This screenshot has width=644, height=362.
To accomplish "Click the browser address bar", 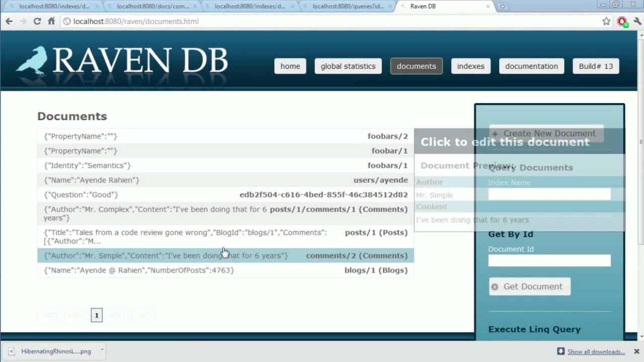I will tap(330, 21).
